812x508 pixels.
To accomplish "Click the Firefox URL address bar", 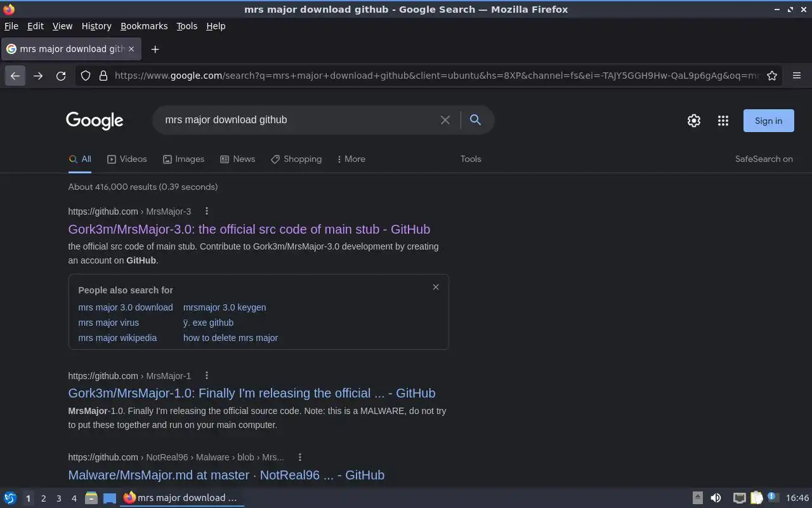I will tap(436, 76).
